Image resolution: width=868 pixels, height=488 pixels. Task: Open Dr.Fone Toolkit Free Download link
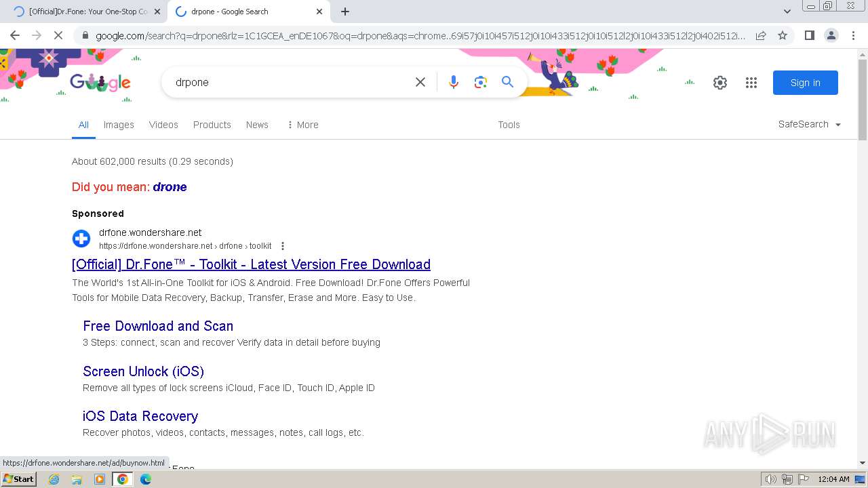[x=251, y=264]
